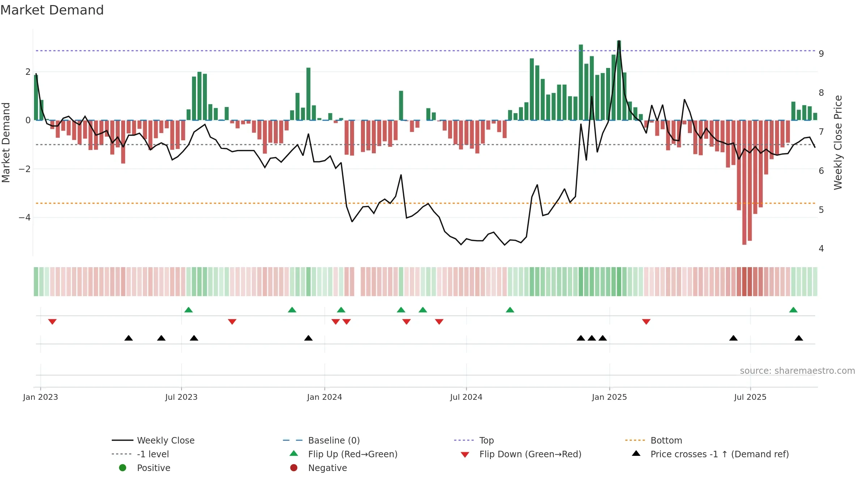Click the Price crosses -1 ↑ (Demand ref) label
The width and height of the screenshot is (868, 488).
(x=719, y=454)
